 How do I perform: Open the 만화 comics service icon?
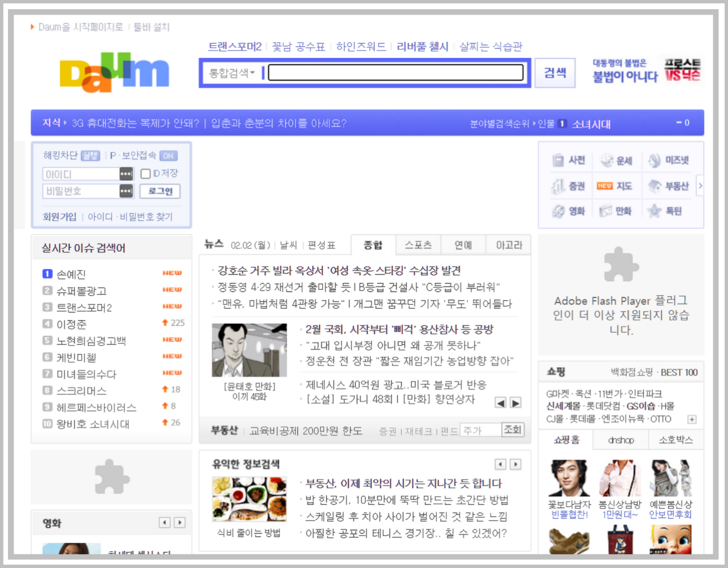[x=615, y=211]
